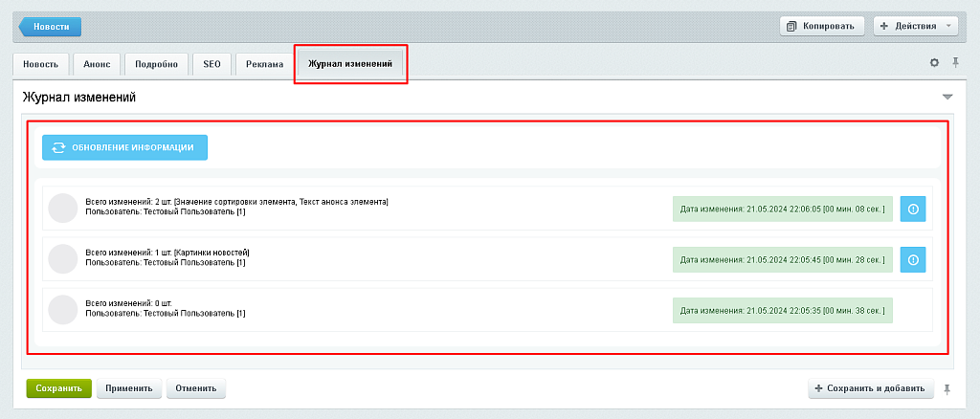Open info for 22:05:45 change entry
Viewport: 980px width, 419px height.
913,258
